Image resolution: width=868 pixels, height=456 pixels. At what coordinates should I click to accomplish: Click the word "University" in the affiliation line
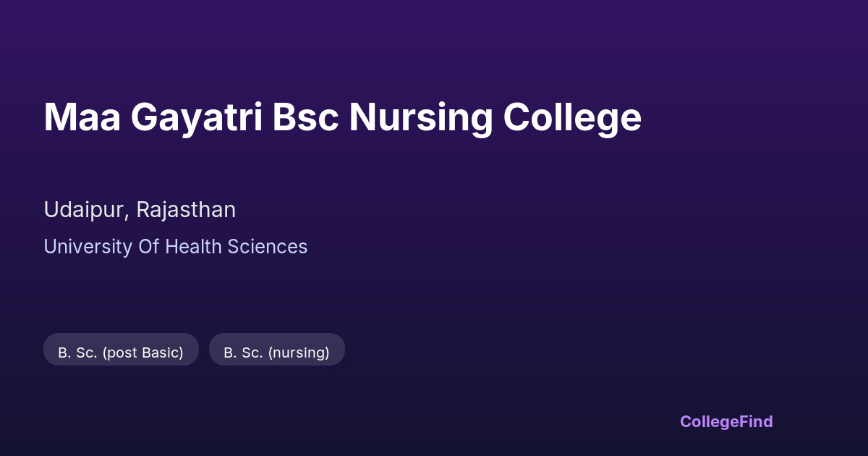click(x=88, y=247)
